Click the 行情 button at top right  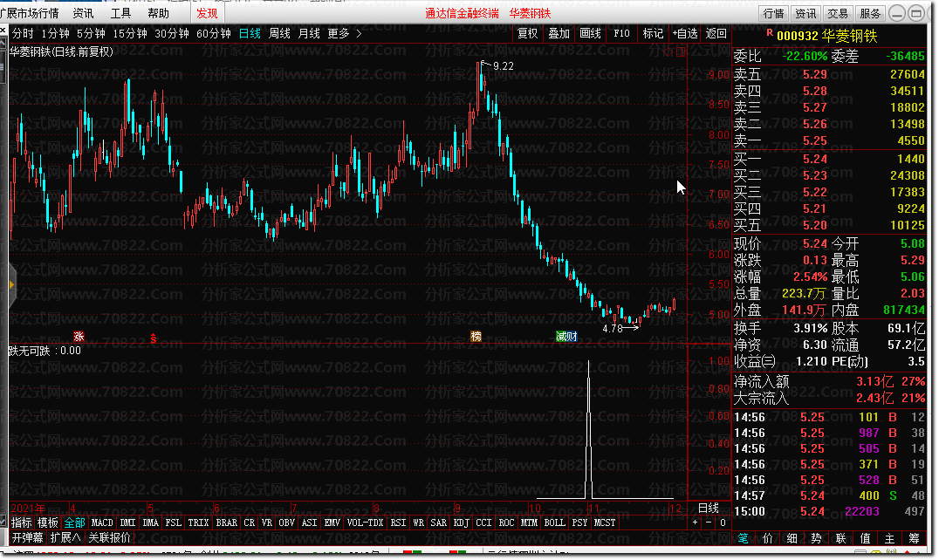pyautogui.click(x=774, y=13)
